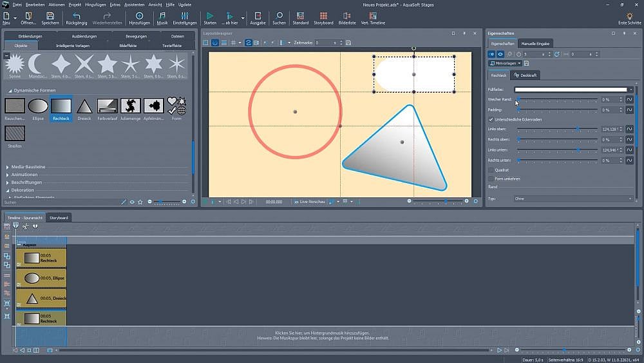The image size is (644, 363).
Task: Click the Musik toolbar icon
Action: point(162,16)
